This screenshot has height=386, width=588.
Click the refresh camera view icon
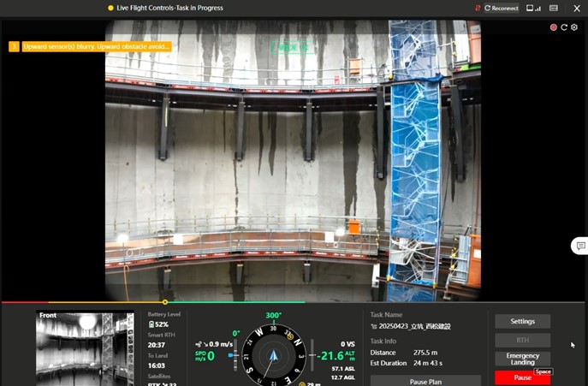tap(564, 27)
